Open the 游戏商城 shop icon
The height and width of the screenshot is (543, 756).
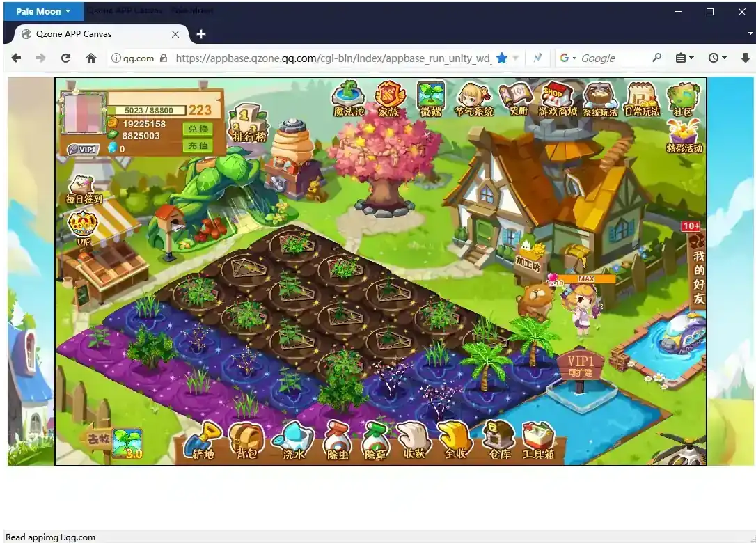click(558, 98)
